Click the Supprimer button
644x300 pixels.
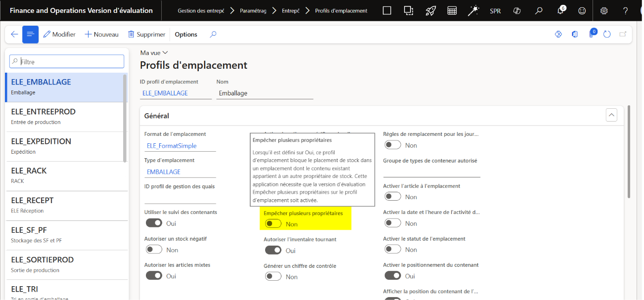[146, 35]
